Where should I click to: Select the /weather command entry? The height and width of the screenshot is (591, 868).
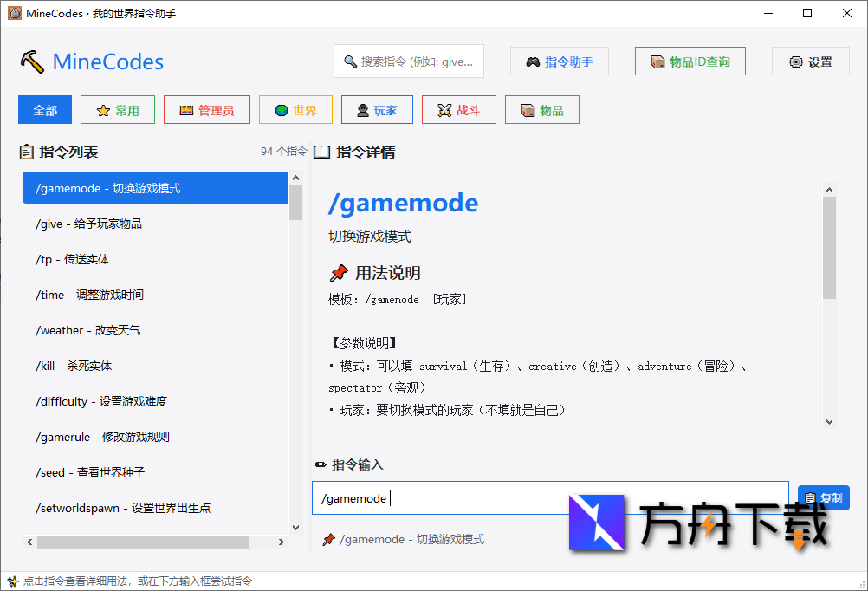(x=156, y=330)
